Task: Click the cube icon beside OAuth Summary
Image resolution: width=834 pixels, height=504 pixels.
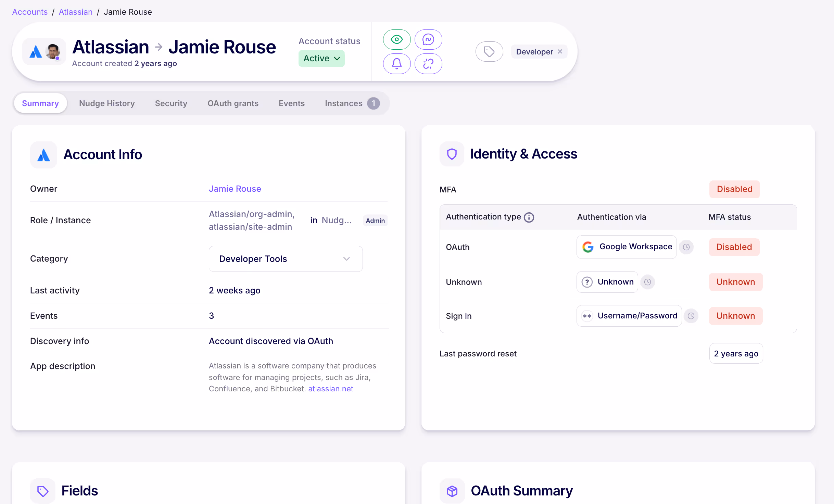Action: coord(452,491)
